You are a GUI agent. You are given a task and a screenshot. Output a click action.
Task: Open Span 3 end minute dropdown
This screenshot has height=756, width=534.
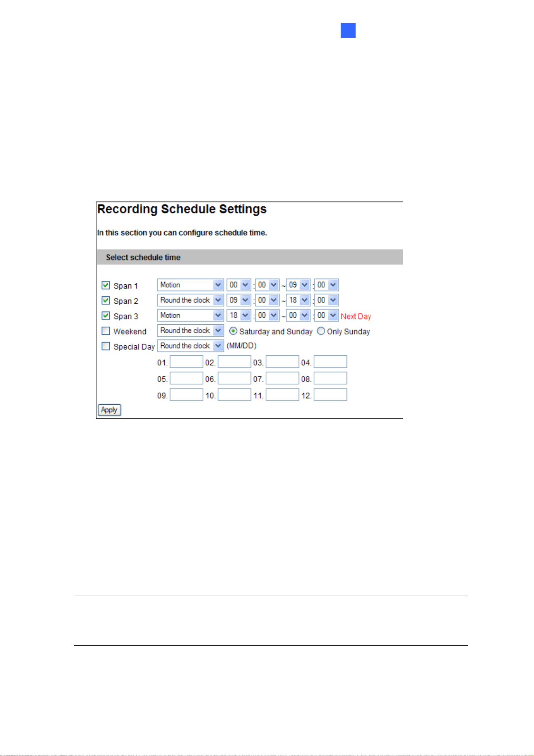click(327, 315)
